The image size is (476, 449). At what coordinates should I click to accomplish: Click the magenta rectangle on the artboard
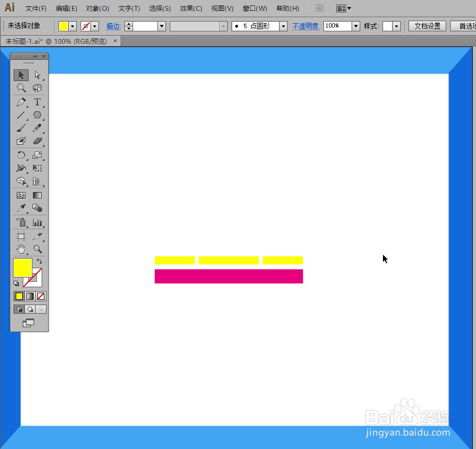(x=229, y=276)
